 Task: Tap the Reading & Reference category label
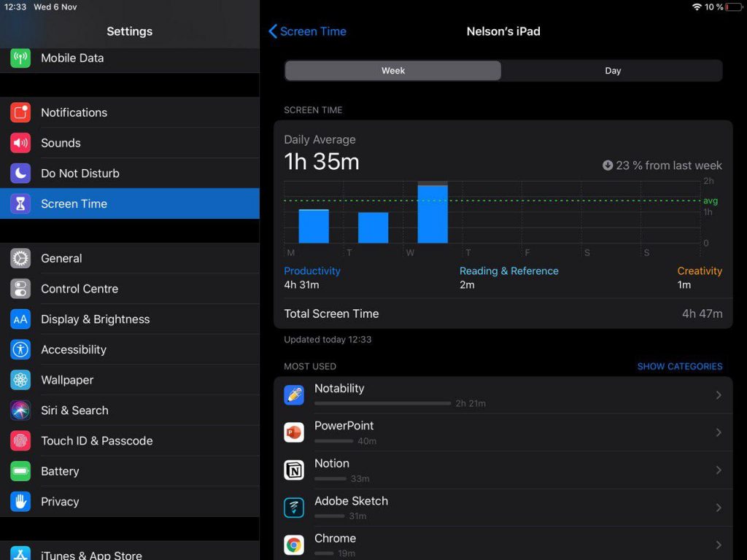[x=508, y=271]
